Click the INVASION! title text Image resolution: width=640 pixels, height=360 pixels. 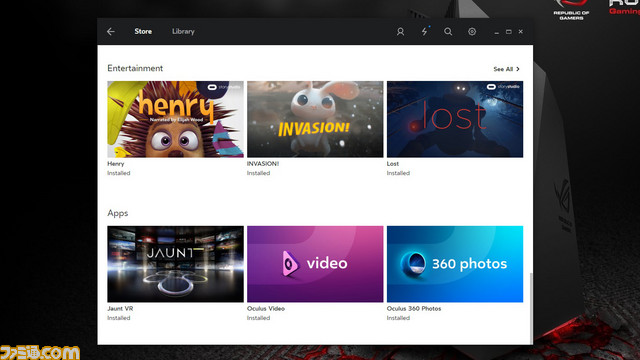pos(263,164)
